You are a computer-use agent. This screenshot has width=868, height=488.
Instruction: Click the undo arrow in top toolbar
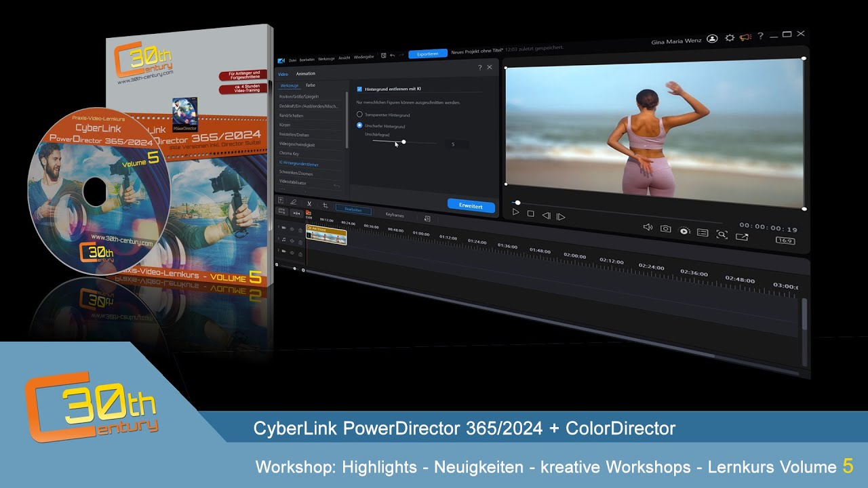coord(392,56)
